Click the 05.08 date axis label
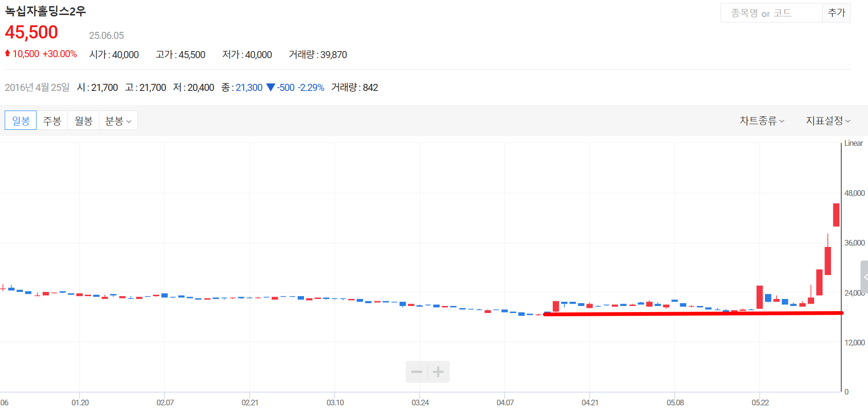 click(675, 403)
